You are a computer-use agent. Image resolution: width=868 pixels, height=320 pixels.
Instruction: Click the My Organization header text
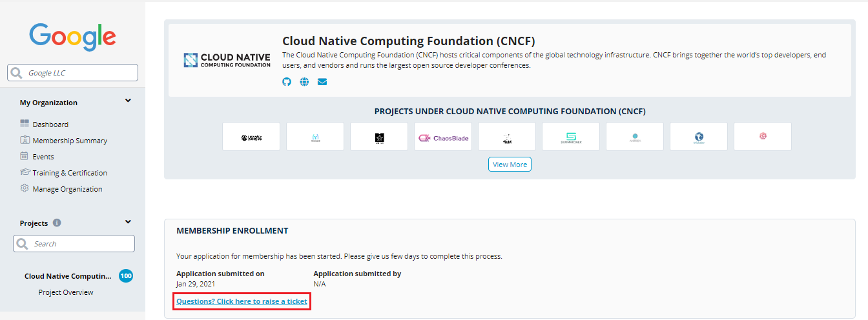click(48, 103)
